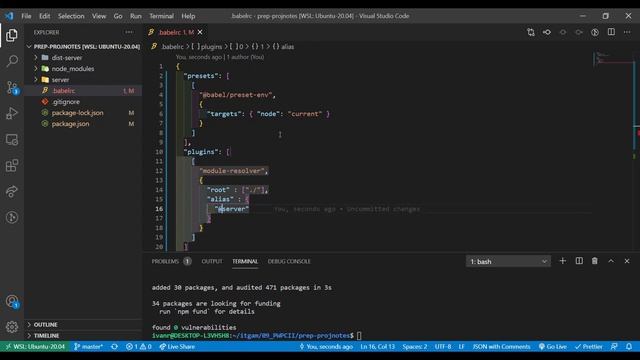640x360 pixels.
Task: Open errors and warnings status item
Action: (139, 347)
